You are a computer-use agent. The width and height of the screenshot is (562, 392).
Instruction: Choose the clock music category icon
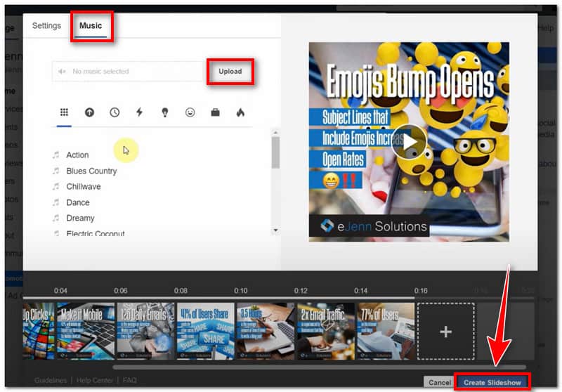coord(115,112)
